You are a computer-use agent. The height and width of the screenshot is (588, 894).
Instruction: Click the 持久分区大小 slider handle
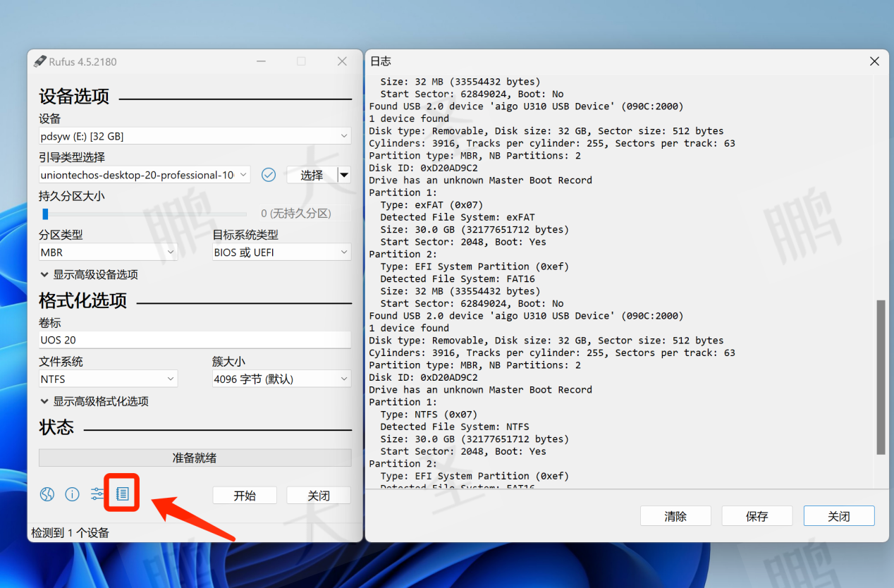pyautogui.click(x=45, y=214)
